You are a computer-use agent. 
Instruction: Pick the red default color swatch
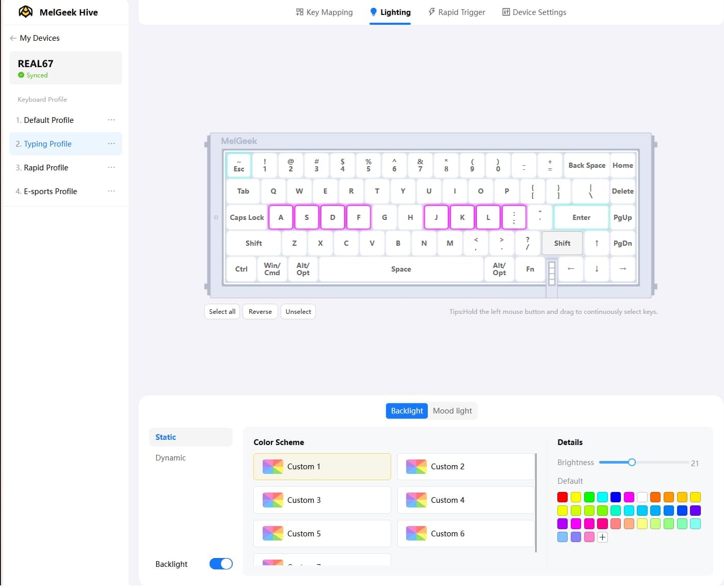(562, 497)
